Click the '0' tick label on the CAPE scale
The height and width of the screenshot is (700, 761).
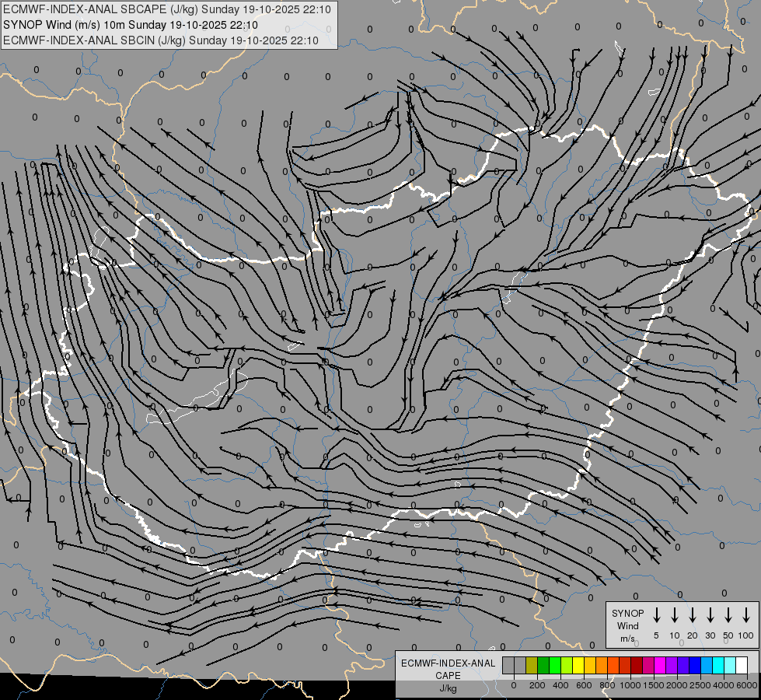click(514, 685)
